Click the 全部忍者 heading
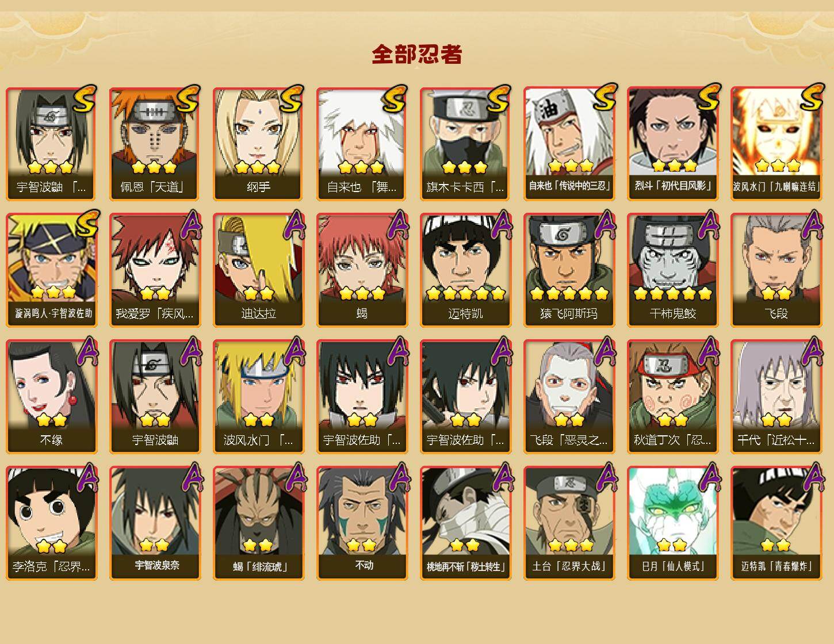 417,55
